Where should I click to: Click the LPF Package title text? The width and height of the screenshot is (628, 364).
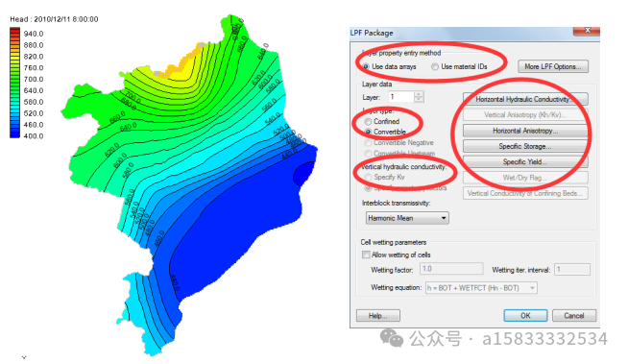click(x=372, y=33)
